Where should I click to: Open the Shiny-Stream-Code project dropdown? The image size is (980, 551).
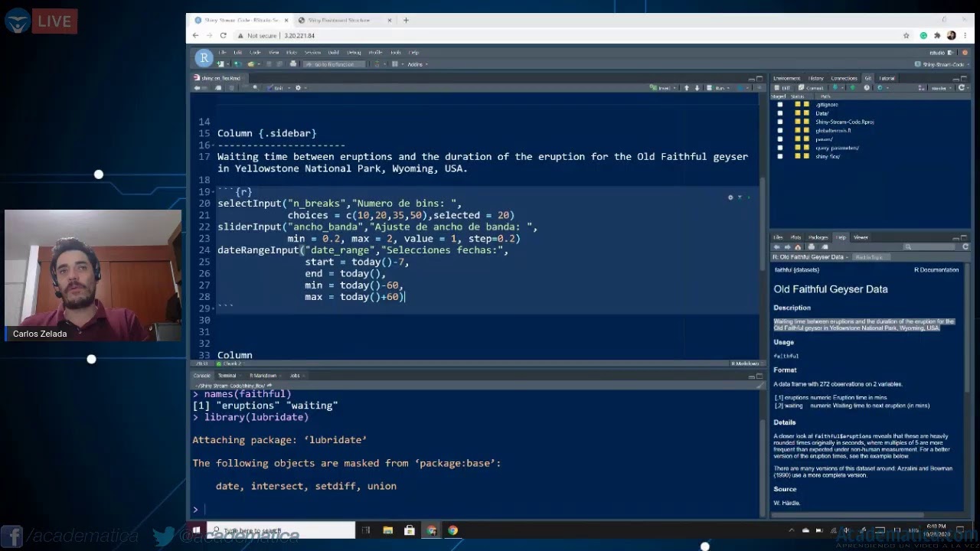click(x=942, y=64)
